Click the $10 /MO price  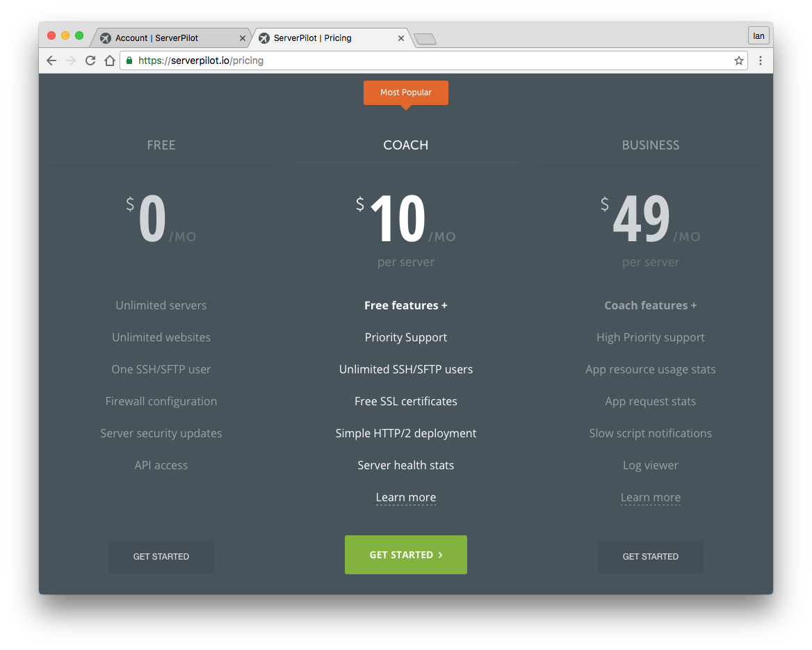tap(406, 218)
